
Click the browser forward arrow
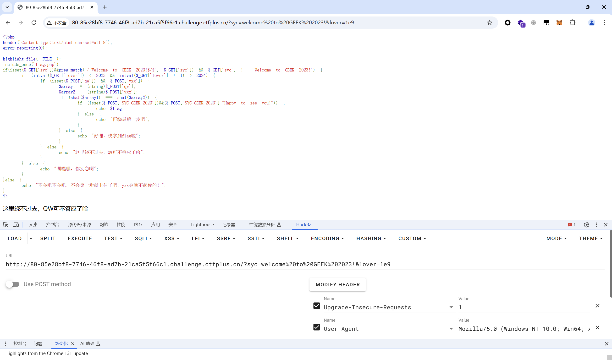[21, 22]
